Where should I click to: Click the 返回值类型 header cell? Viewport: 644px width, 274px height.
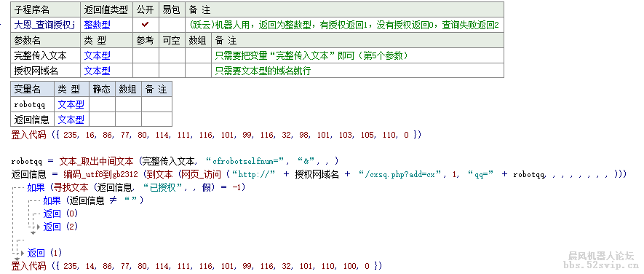pos(106,9)
